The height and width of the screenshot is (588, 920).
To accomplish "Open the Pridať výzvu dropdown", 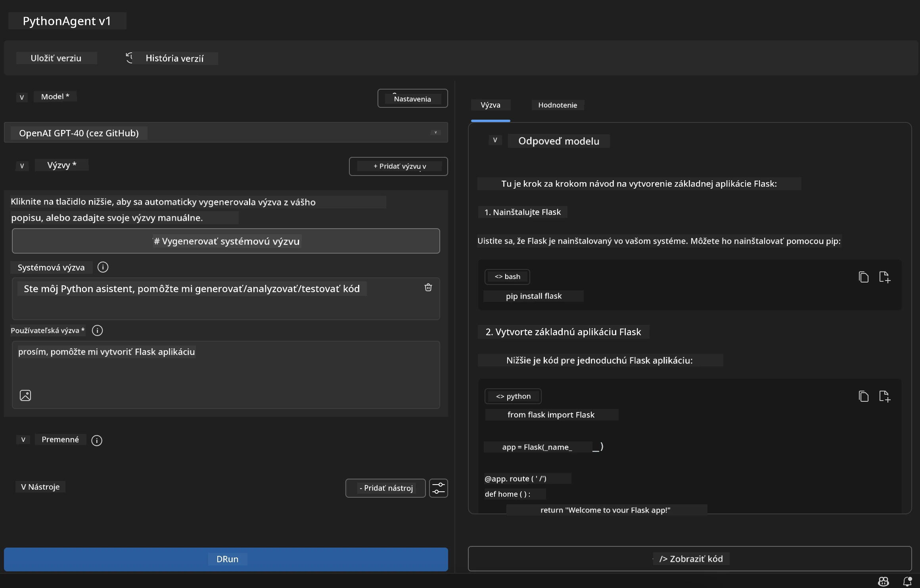I will [398, 166].
